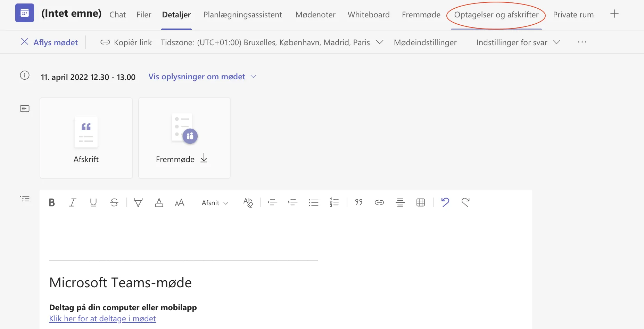This screenshot has height=329, width=644.
Task: Click Aflys mødet to cancel meeting
Action: (x=49, y=42)
